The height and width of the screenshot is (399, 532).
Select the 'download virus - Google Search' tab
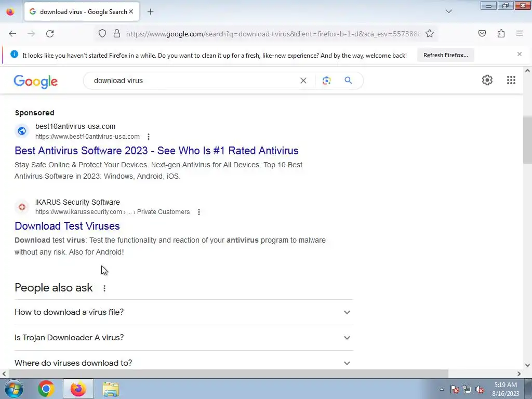82,12
